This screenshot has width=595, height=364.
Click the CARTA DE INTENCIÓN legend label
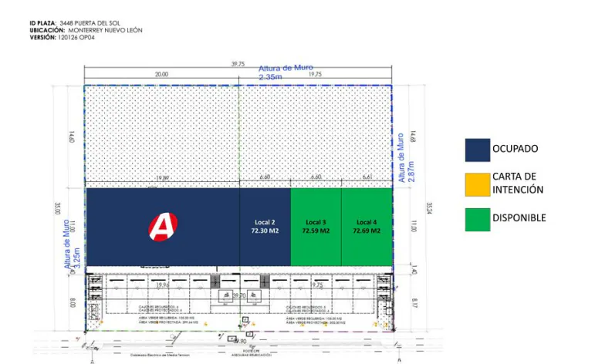(x=518, y=183)
